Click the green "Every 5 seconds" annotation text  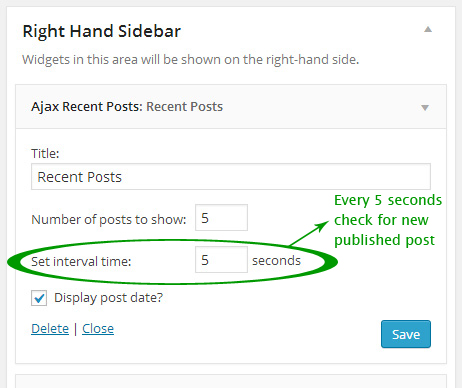(388, 200)
